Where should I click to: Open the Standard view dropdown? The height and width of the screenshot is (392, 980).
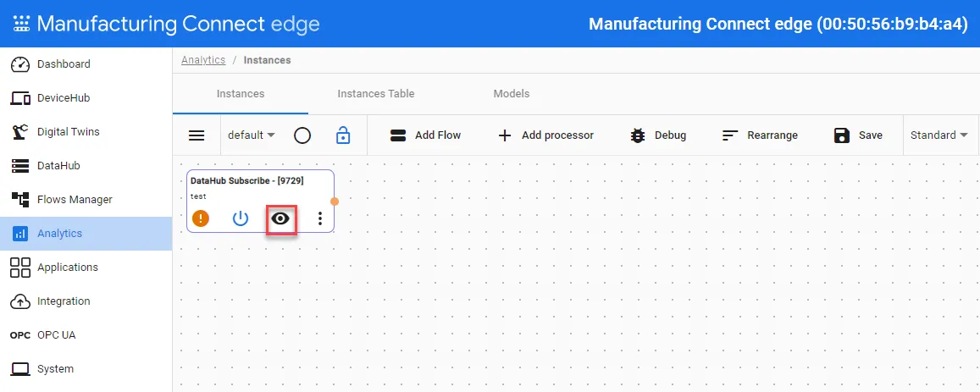click(938, 135)
